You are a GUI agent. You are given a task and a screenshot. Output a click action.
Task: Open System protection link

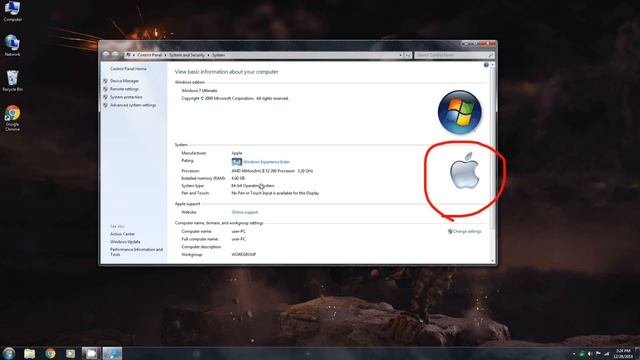(126, 97)
